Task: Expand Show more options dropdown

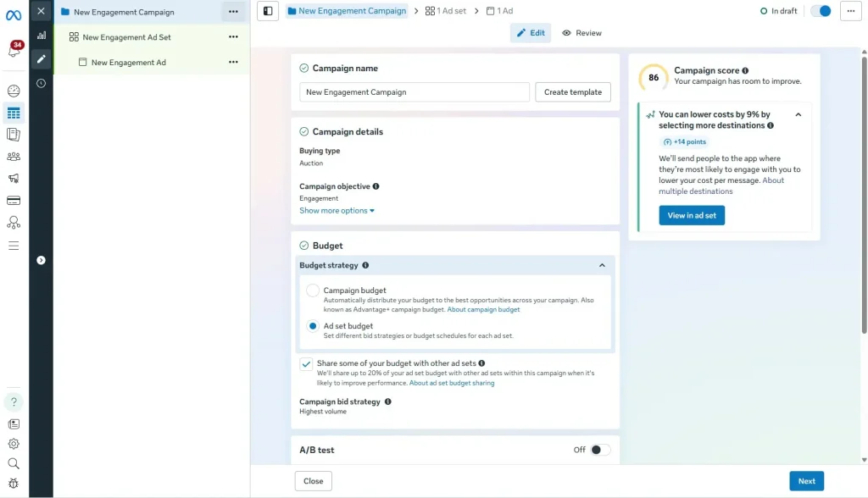Action: (337, 211)
